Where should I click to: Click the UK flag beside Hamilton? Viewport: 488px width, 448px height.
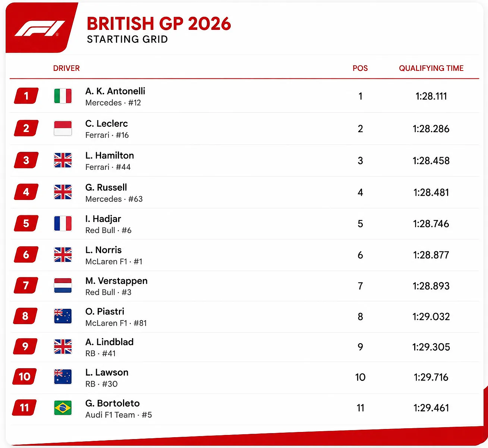point(63,160)
